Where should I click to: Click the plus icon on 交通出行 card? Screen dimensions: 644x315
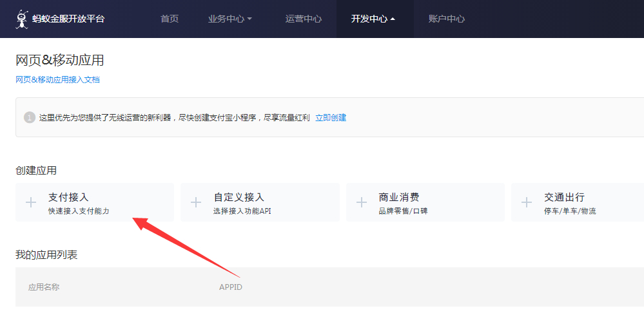(x=527, y=203)
